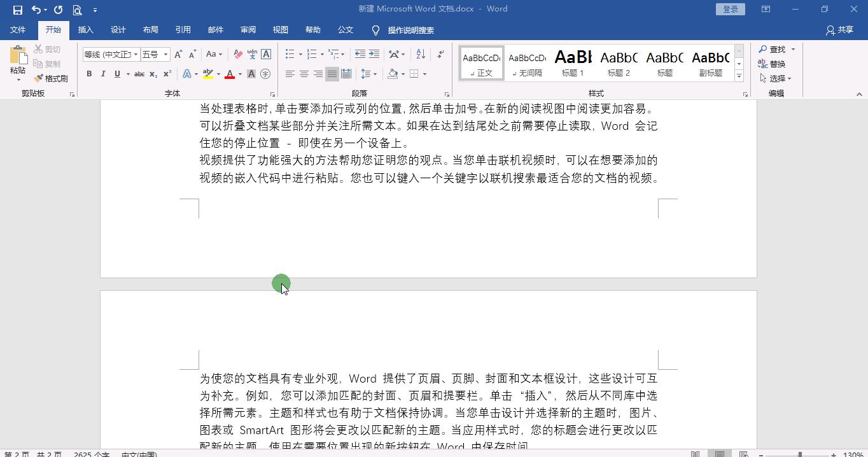
Task: Apply the 标题 1 style
Action: pos(572,62)
